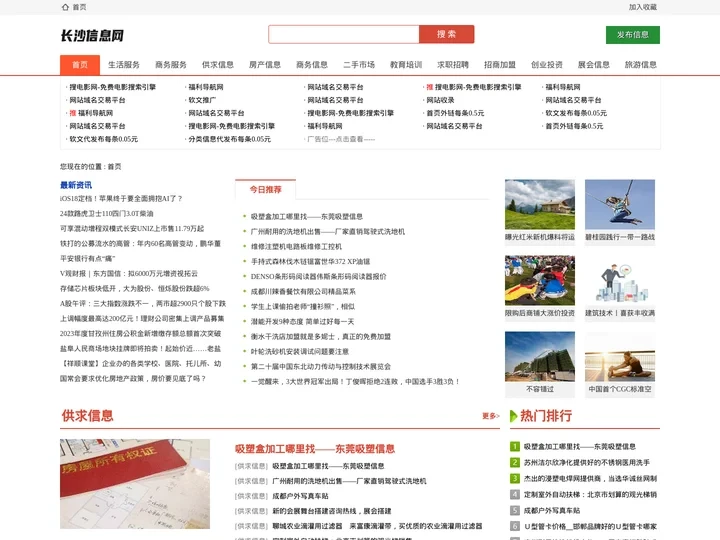Open 国常会要求优化房地产政策 article
The height and width of the screenshot is (540, 720).
point(133,379)
